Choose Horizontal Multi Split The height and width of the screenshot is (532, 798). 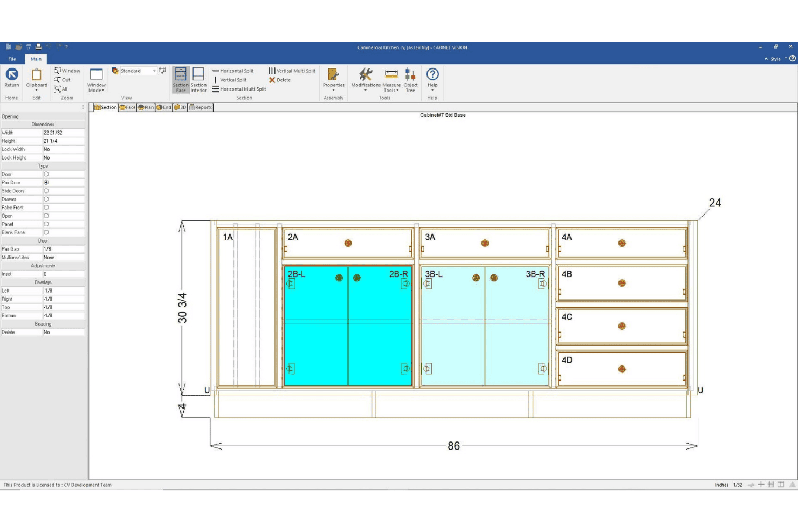pos(239,89)
